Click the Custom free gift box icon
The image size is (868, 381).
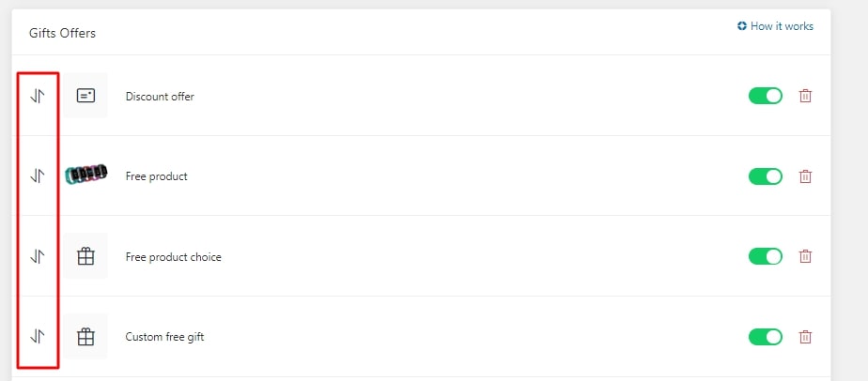(x=85, y=336)
